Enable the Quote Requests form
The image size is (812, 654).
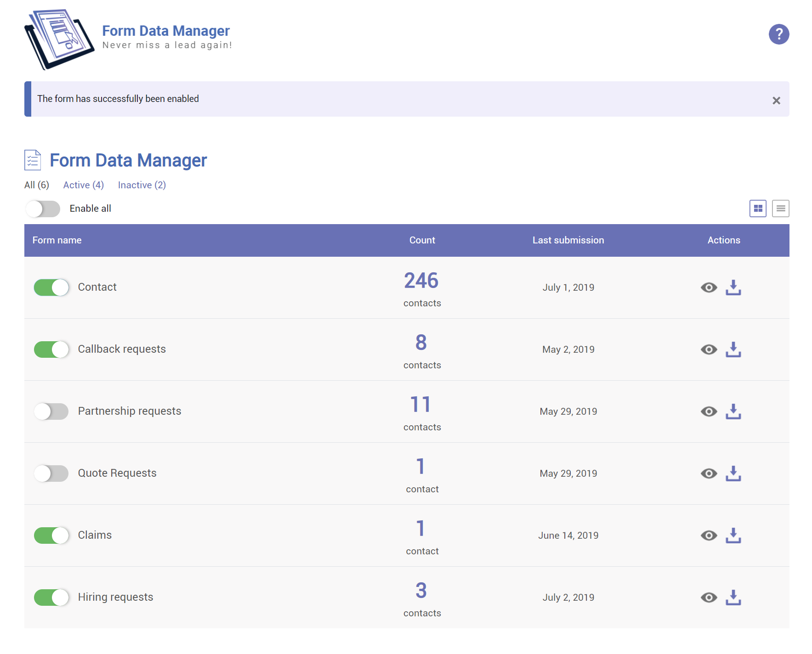(x=51, y=474)
